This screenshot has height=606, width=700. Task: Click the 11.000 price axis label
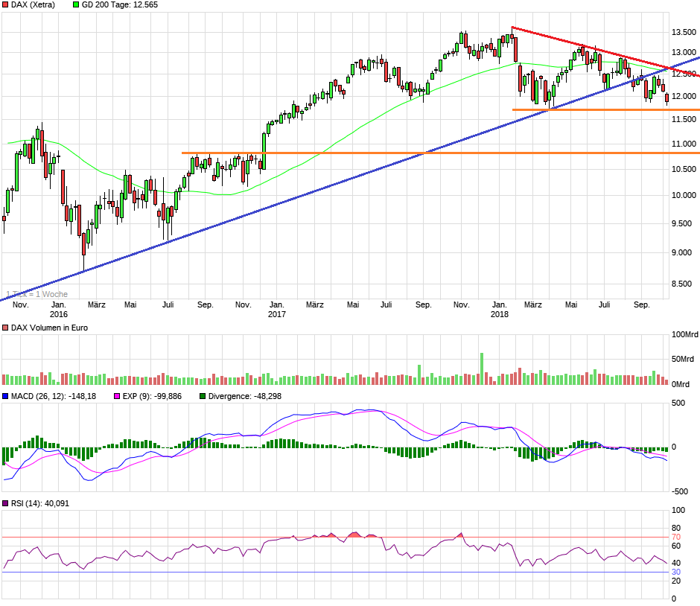click(684, 144)
